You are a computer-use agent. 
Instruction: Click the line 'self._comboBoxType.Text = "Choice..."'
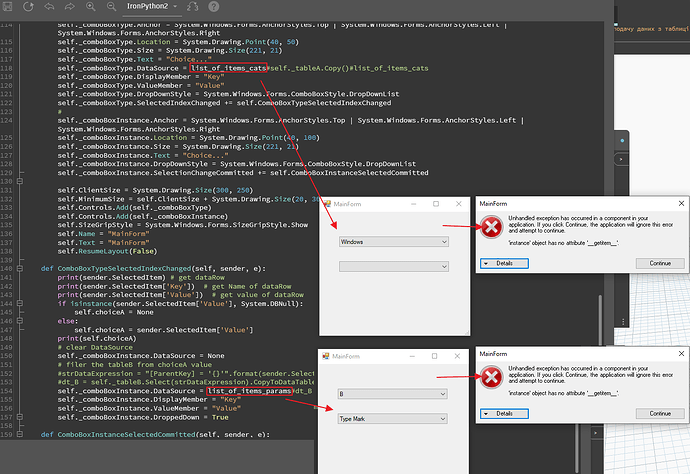coord(135,59)
